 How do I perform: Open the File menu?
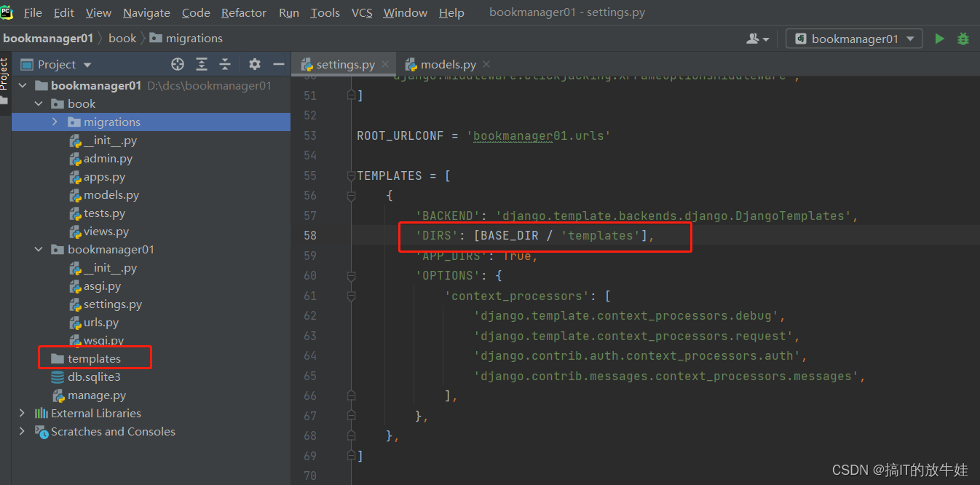click(33, 13)
